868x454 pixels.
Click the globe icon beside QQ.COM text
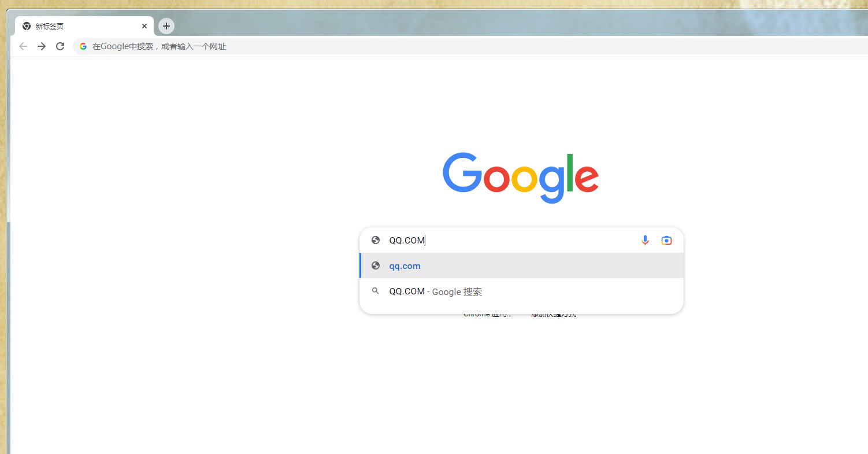376,241
